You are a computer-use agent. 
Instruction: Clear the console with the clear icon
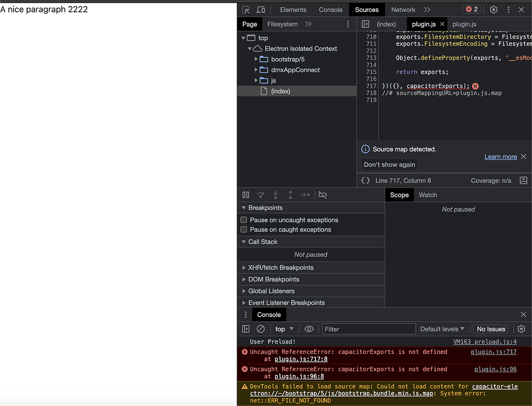[261, 329]
